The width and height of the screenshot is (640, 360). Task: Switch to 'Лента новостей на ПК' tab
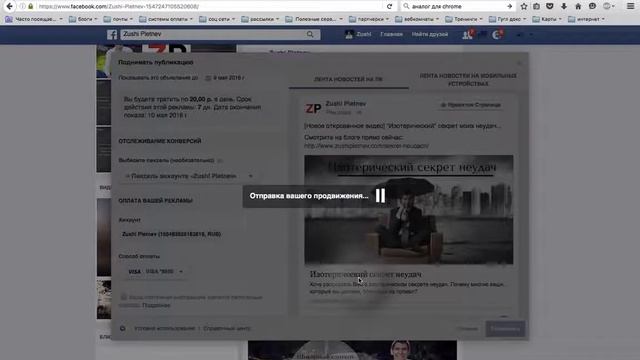pyautogui.click(x=348, y=79)
